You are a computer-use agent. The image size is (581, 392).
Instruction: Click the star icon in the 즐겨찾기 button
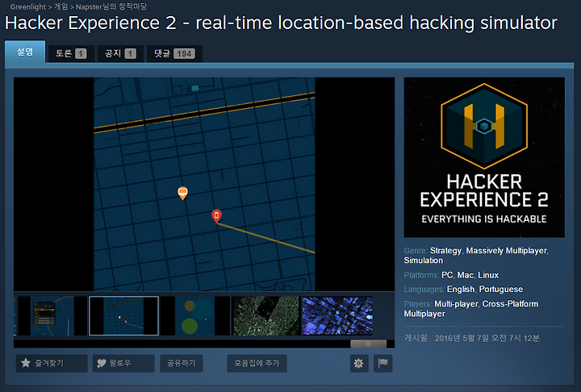(26, 363)
